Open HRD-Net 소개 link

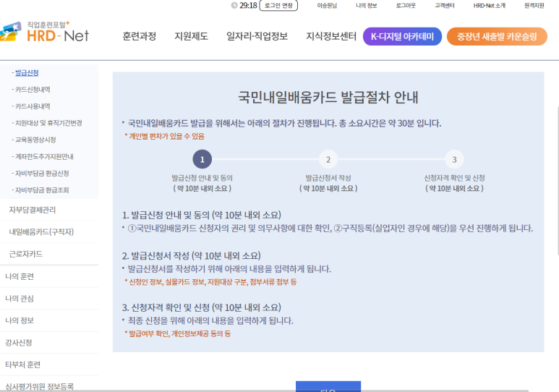(489, 5)
